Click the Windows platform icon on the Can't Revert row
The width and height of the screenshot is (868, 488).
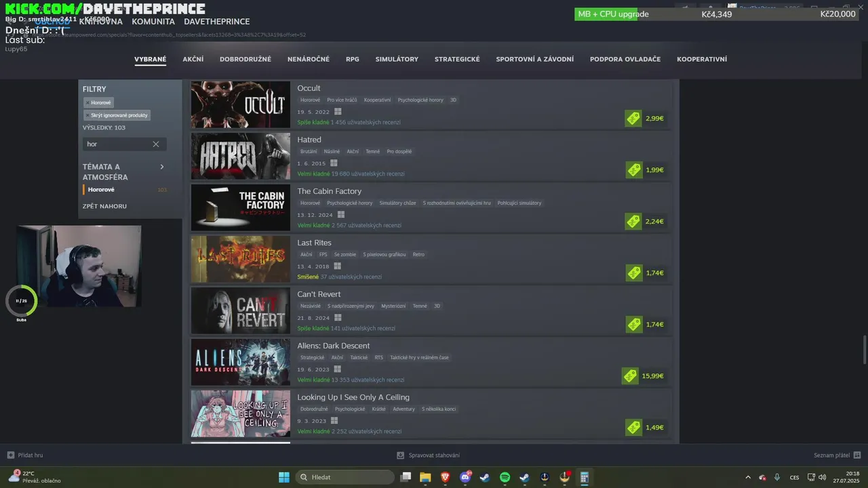pyautogui.click(x=338, y=318)
